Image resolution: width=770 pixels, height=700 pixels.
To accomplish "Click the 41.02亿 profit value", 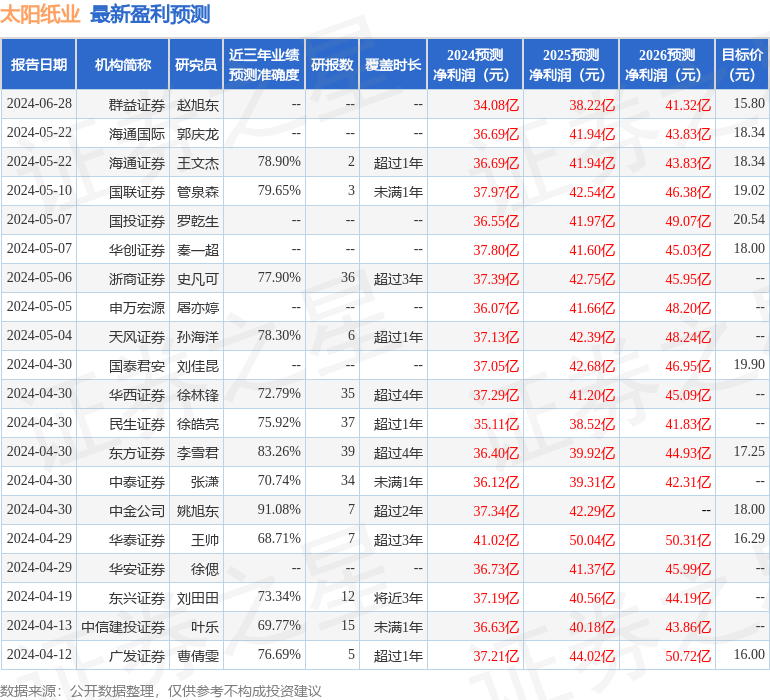I will (496, 540).
